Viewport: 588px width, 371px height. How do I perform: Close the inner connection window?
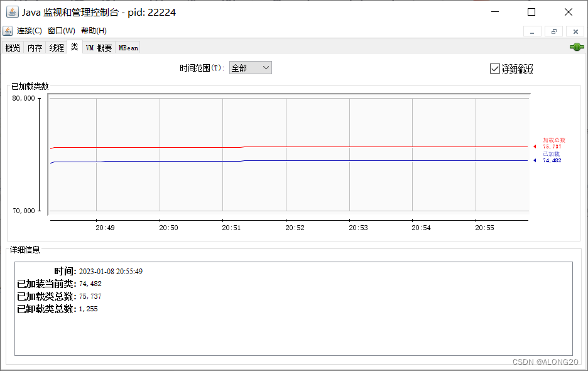(575, 31)
